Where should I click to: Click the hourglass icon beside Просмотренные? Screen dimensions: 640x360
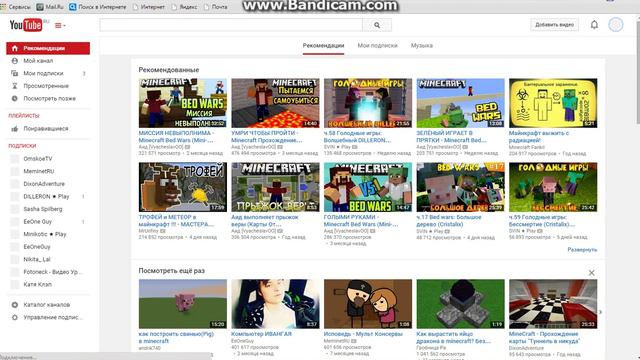point(15,86)
